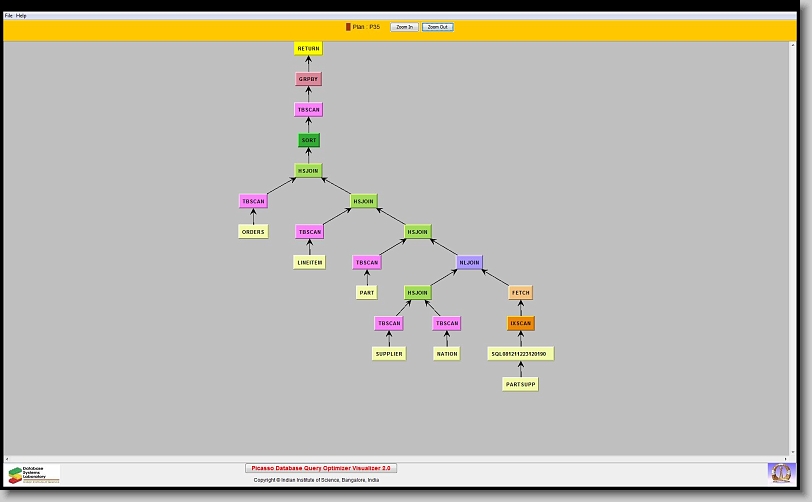Select the green SORT node

coord(309,140)
